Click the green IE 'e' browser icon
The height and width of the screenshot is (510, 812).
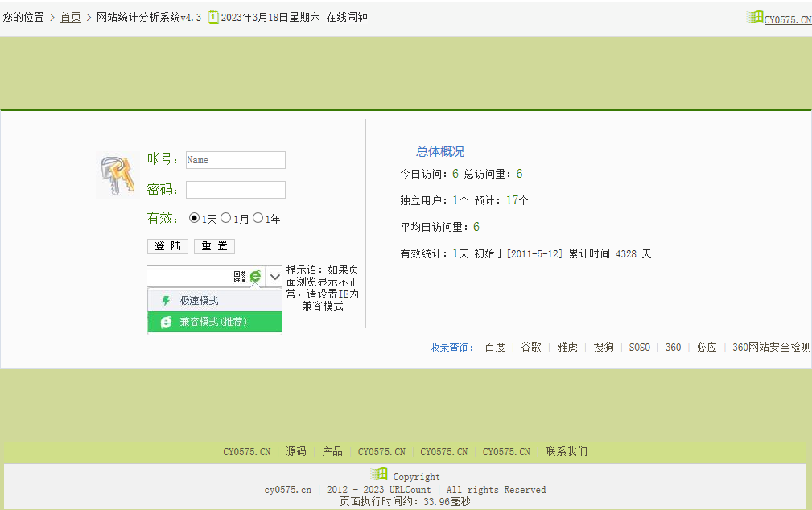(255, 277)
